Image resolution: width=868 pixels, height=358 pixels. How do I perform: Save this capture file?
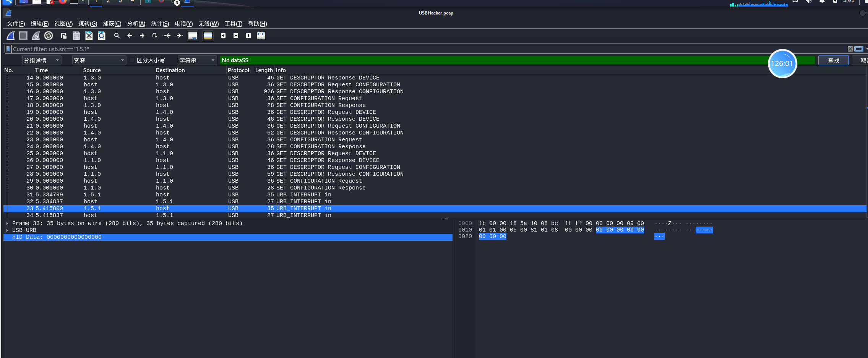76,36
